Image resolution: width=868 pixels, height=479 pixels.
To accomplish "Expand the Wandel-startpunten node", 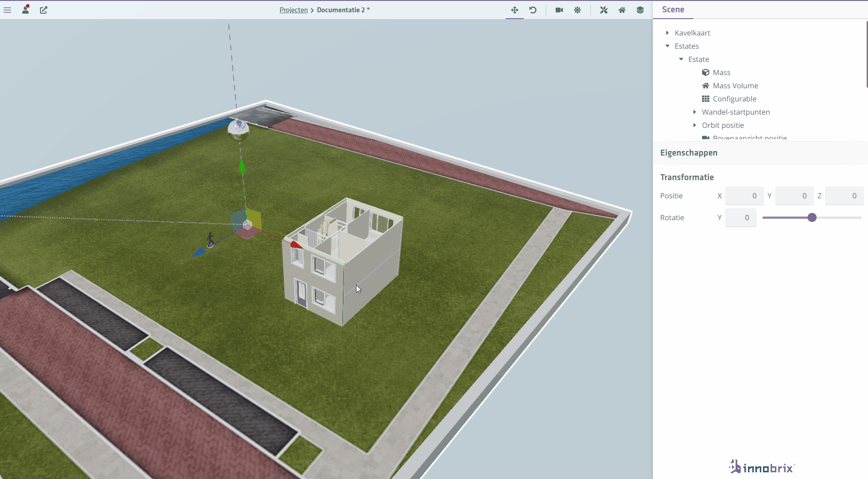I will pyautogui.click(x=694, y=112).
